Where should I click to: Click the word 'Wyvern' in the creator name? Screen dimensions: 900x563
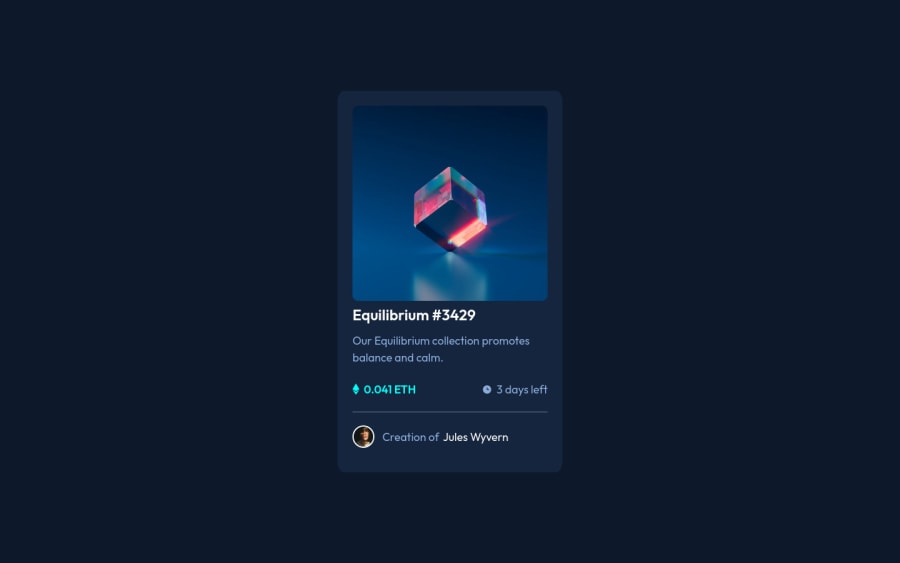coord(490,437)
